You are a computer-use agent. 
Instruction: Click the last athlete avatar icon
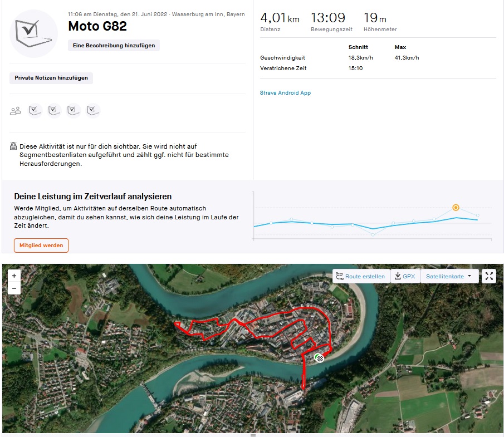[93, 111]
